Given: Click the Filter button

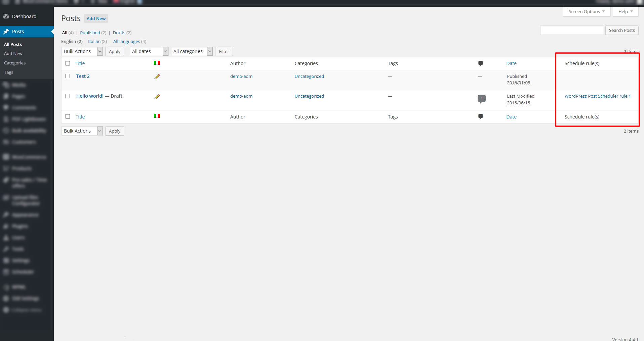Looking at the screenshot, I should coord(224,51).
